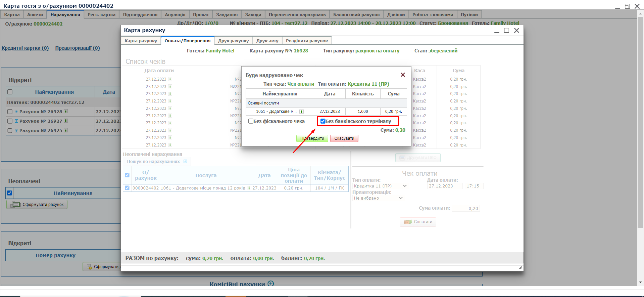644x297 pixels.
Task: Enable 'Без фіскального чека' checkbox
Action: (x=251, y=121)
